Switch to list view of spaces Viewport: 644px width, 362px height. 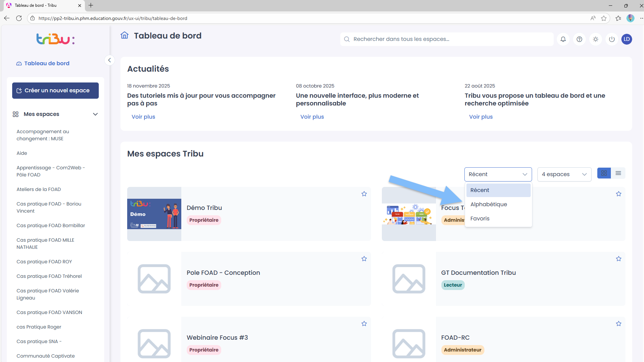click(x=618, y=173)
